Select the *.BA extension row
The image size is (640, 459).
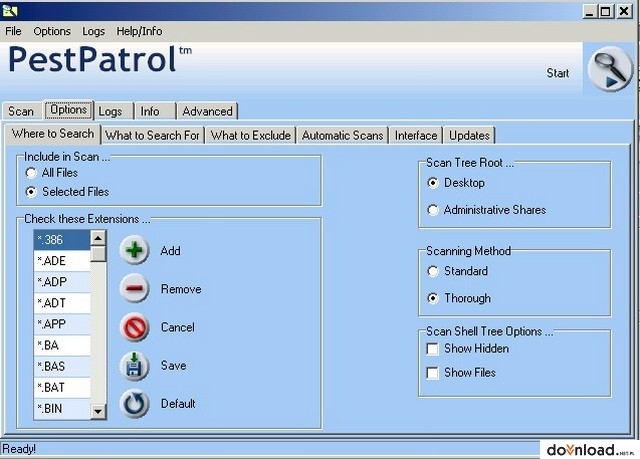tap(62, 346)
